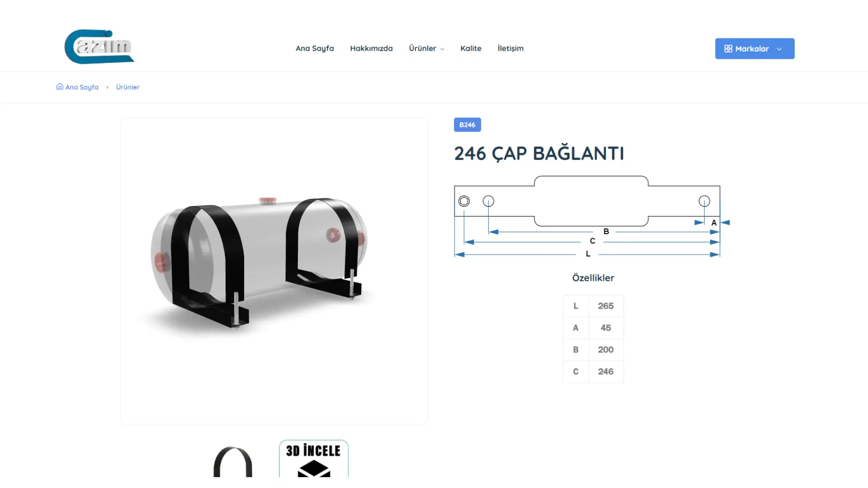
Task: Navigate to the Kalite page
Action: [471, 48]
